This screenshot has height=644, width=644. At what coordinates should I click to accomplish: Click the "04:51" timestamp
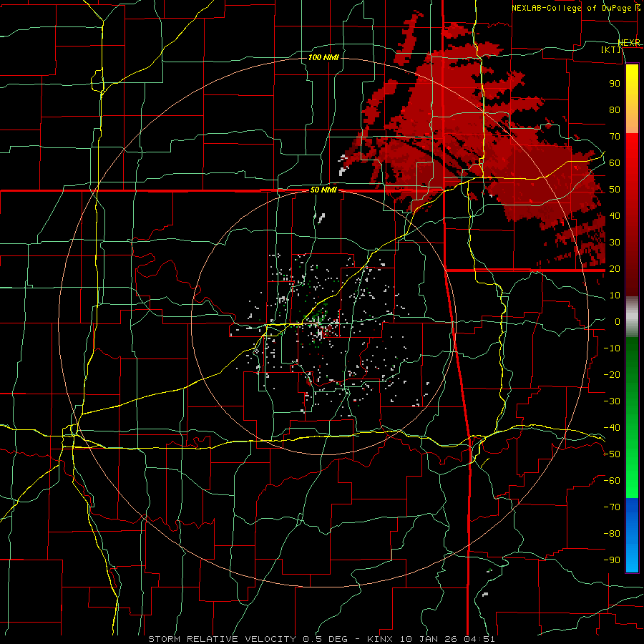click(479, 639)
